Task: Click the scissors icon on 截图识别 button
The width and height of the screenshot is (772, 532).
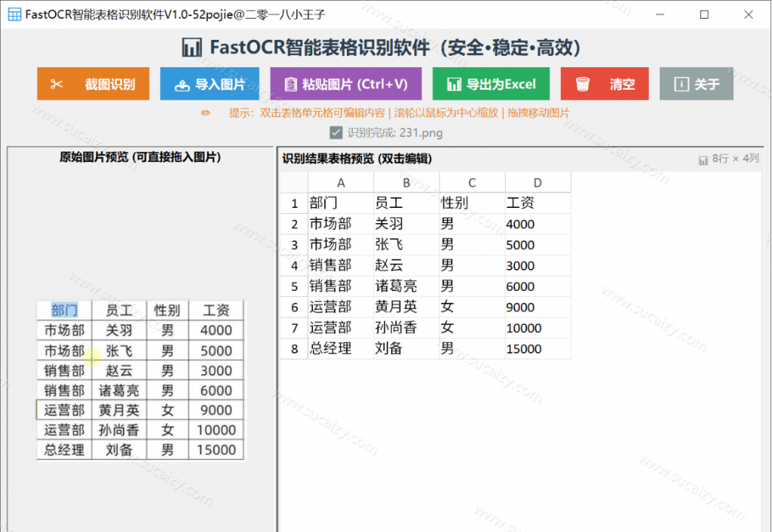Action: click(x=57, y=84)
